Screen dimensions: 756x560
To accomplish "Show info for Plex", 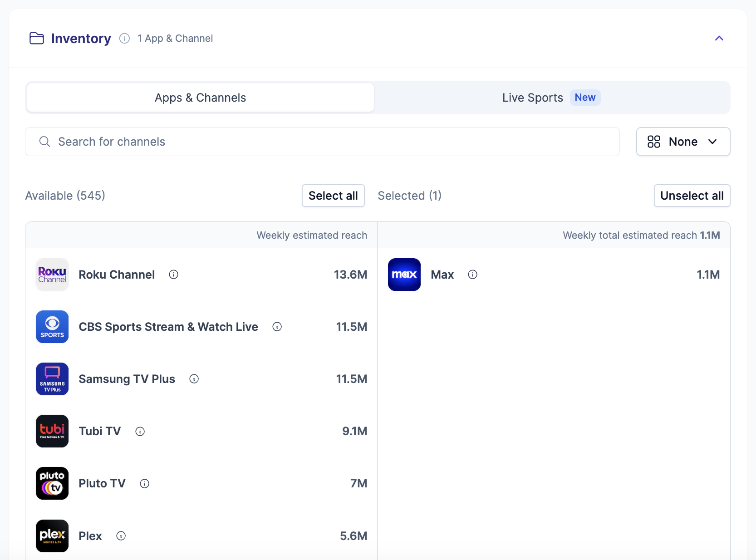I will [121, 536].
